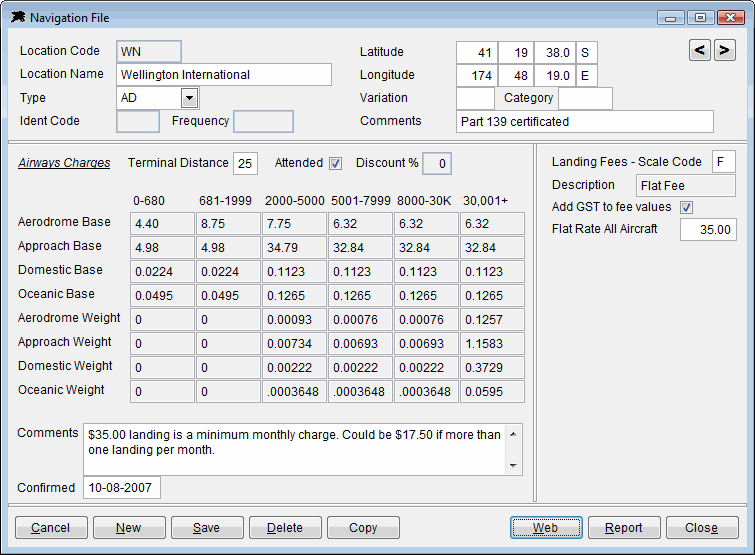The width and height of the screenshot is (755, 555).
Task: Click the New button
Action: pyautogui.click(x=129, y=528)
